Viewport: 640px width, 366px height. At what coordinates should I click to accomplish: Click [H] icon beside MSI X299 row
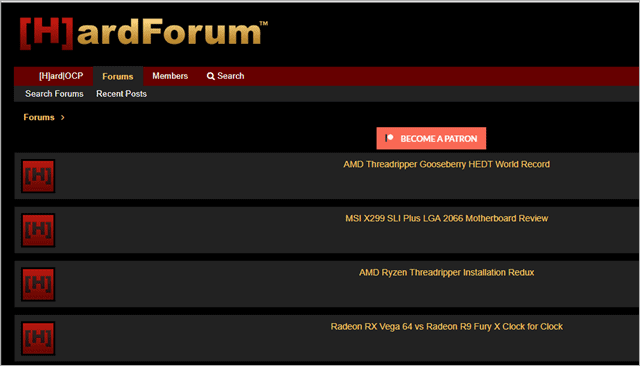point(38,230)
